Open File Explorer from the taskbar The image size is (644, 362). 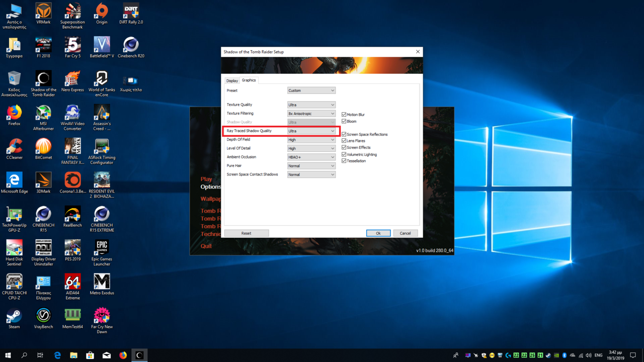(x=73, y=355)
